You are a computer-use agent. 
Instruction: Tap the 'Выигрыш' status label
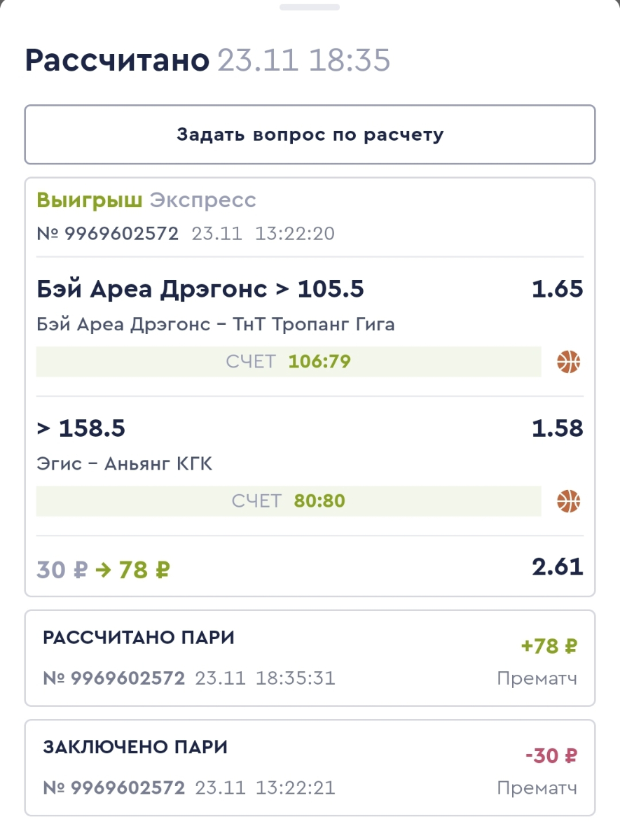(x=89, y=200)
